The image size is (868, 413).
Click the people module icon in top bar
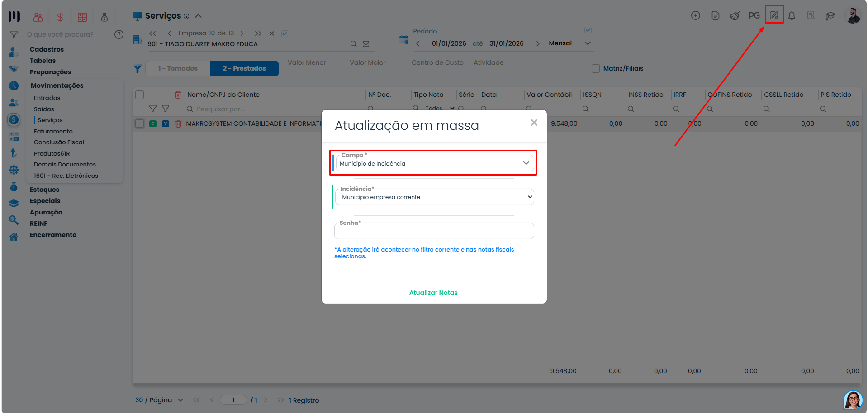click(38, 17)
